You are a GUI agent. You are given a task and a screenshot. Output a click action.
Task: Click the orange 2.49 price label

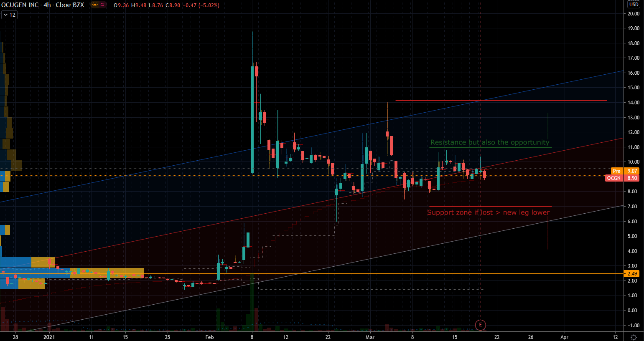pyautogui.click(x=632, y=274)
